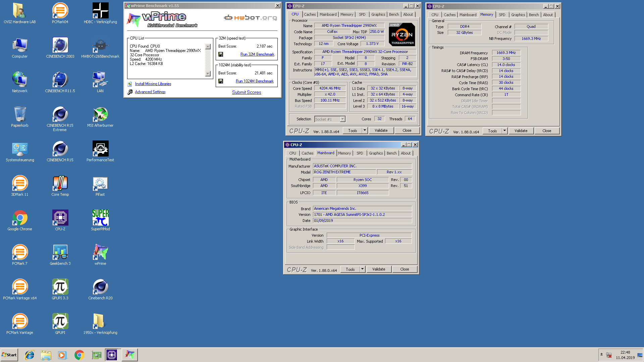This screenshot has width=644, height=362.
Task: Click Close button in first CPU-Z
Action: click(x=407, y=130)
